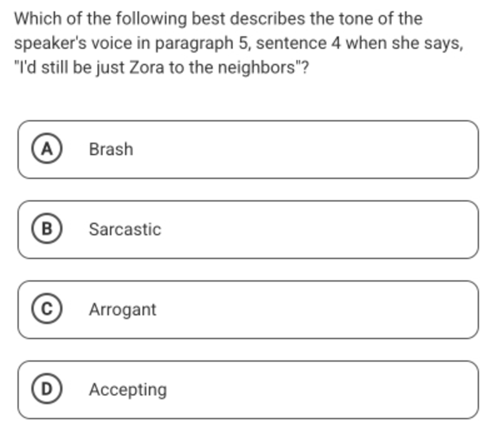Click empty space inside the Accepting answer box
Image resolution: width=504 pixels, height=443 pixels.
[x=321, y=390]
